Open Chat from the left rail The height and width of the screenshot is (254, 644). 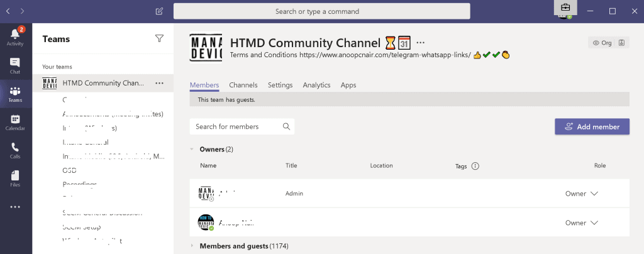[x=15, y=65]
